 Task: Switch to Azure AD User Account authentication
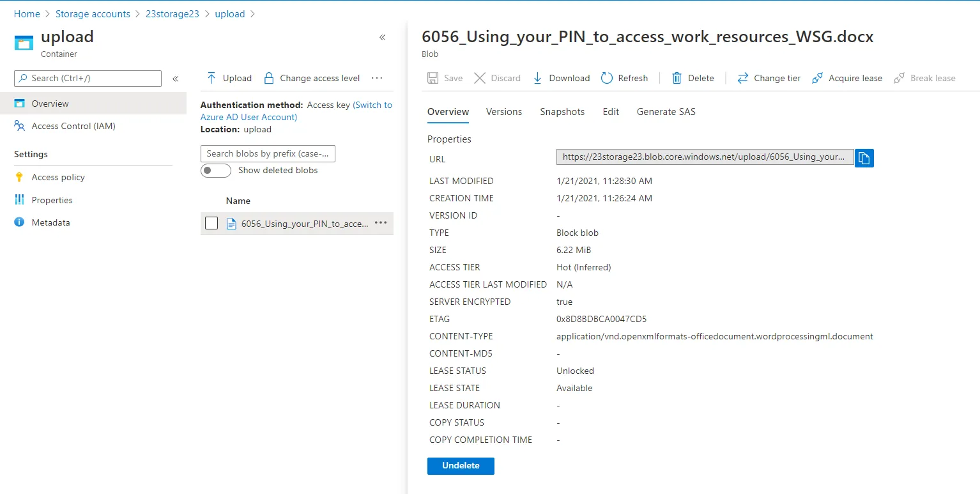click(x=296, y=111)
